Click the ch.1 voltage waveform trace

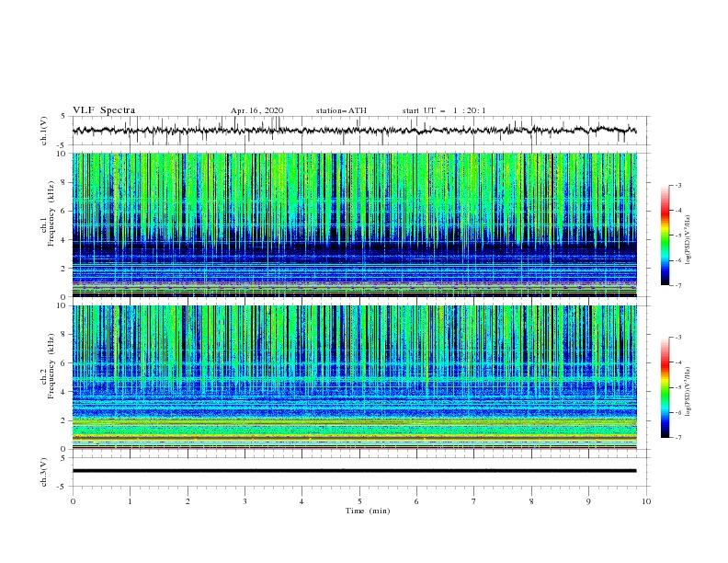(x=354, y=131)
